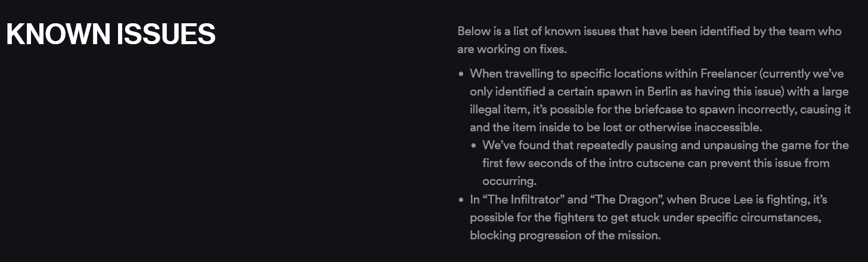Click the quoted title "The Infiltrator"
The height and width of the screenshot is (262, 868).
(x=522, y=199)
